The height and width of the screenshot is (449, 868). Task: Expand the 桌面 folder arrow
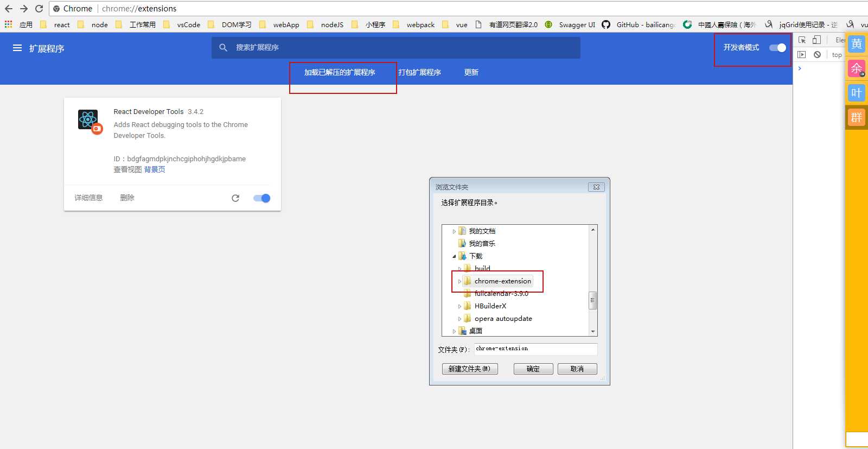pos(454,331)
